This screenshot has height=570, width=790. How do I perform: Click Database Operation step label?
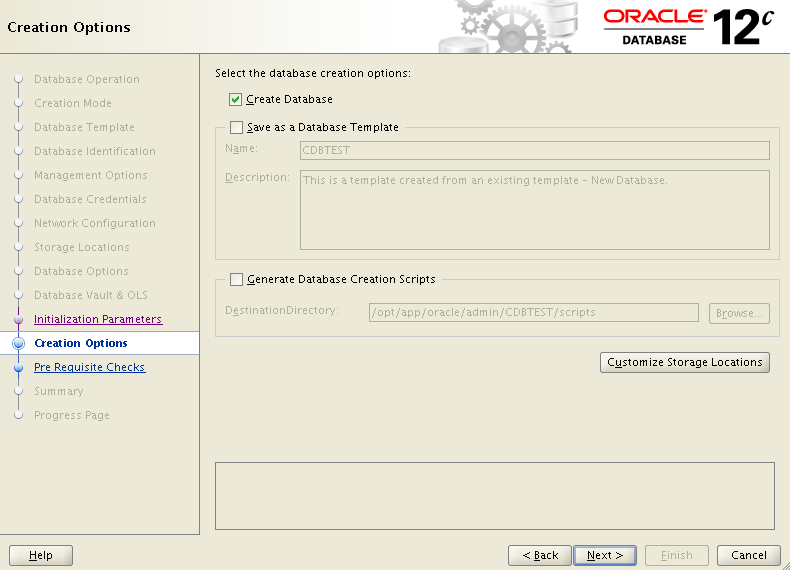(x=87, y=79)
